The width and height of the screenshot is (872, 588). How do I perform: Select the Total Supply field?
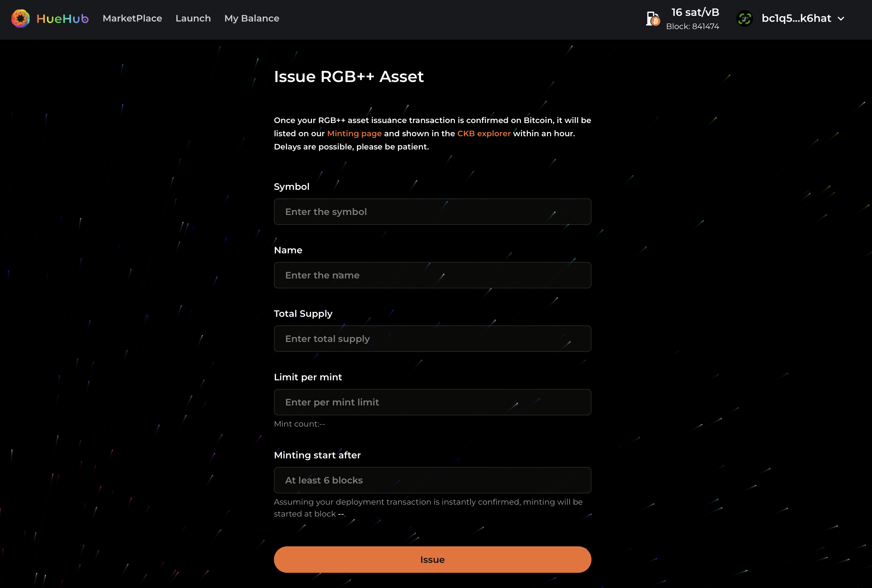[432, 339]
